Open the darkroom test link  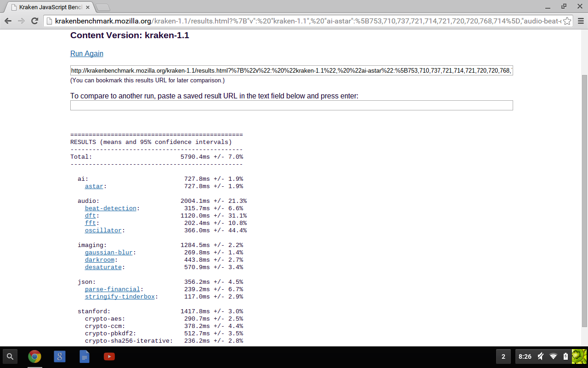click(100, 260)
